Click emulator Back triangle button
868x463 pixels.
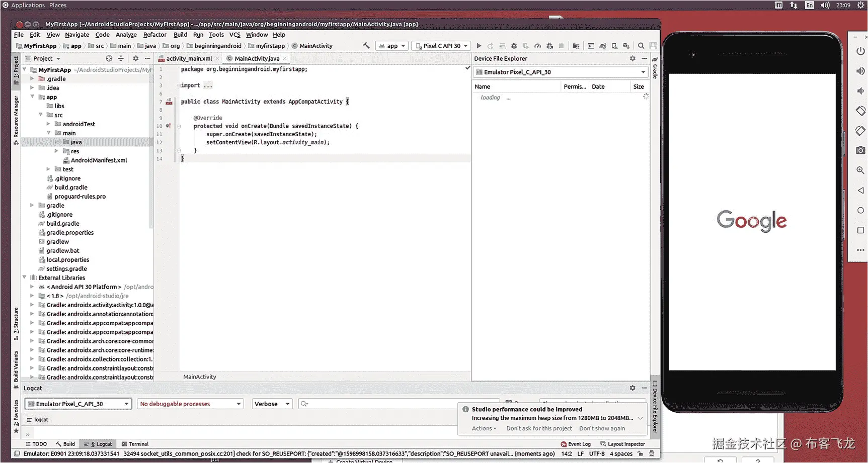coord(860,191)
